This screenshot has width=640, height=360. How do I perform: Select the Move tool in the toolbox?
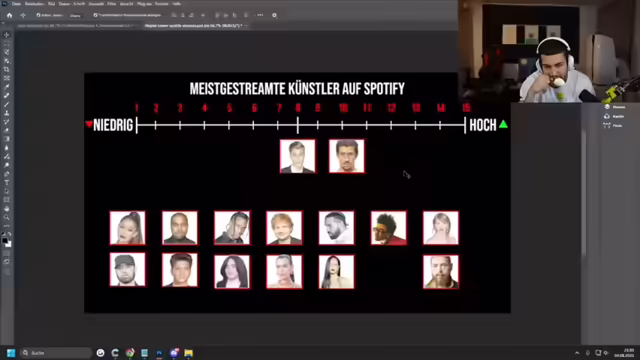(7, 35)
